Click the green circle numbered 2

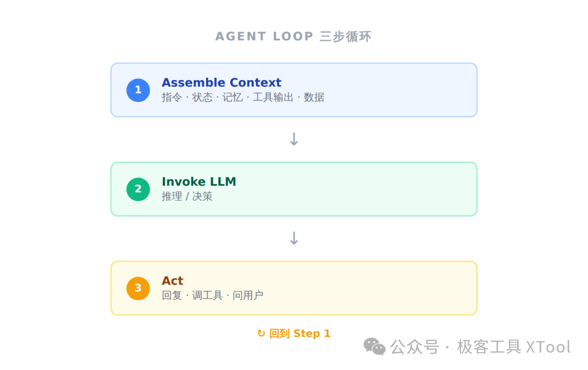138,189
